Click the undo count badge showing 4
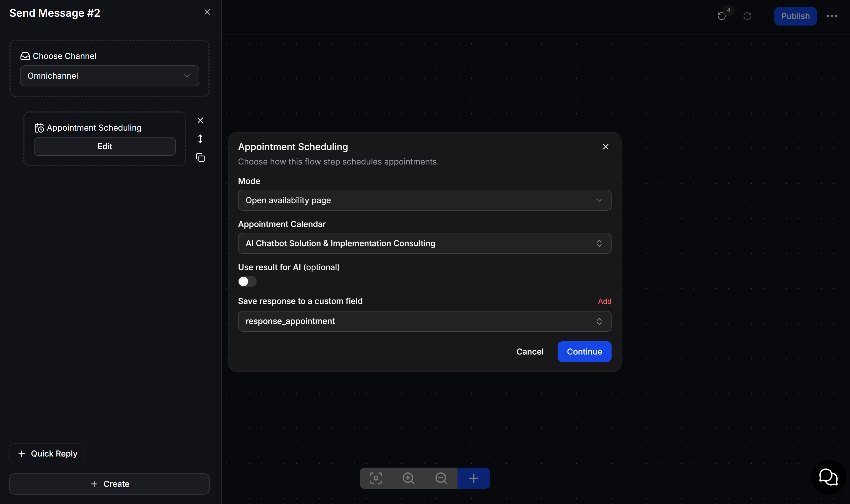The image size is (850, 504). (729, 10)
